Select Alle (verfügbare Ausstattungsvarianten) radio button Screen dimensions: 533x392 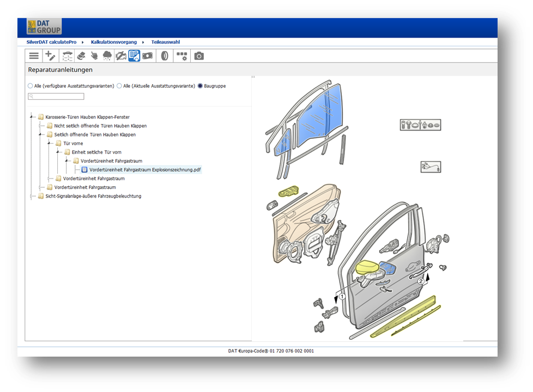(x=31, y=86)
